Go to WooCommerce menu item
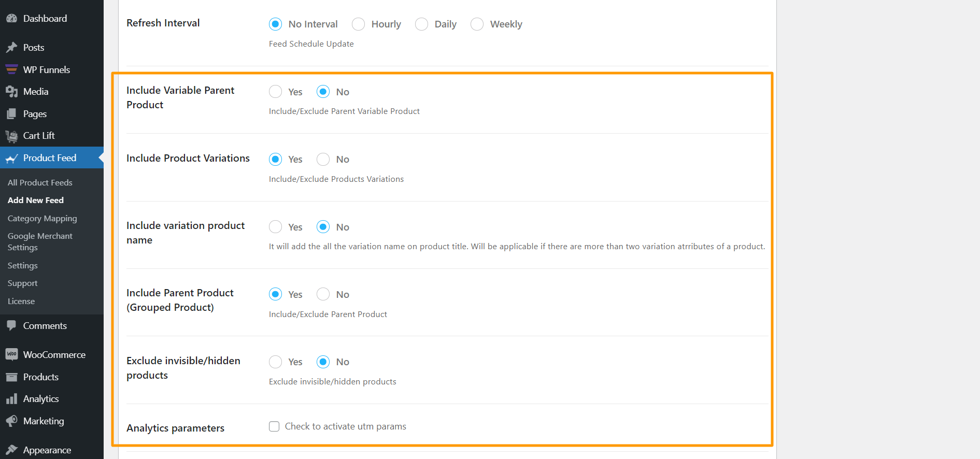 52,355
